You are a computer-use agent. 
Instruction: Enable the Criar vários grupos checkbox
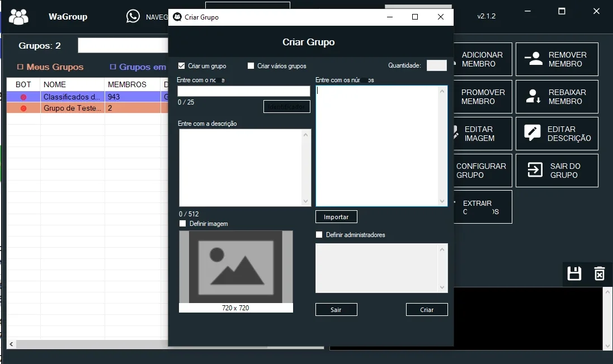pyautogui.click(x=251, y=65)
